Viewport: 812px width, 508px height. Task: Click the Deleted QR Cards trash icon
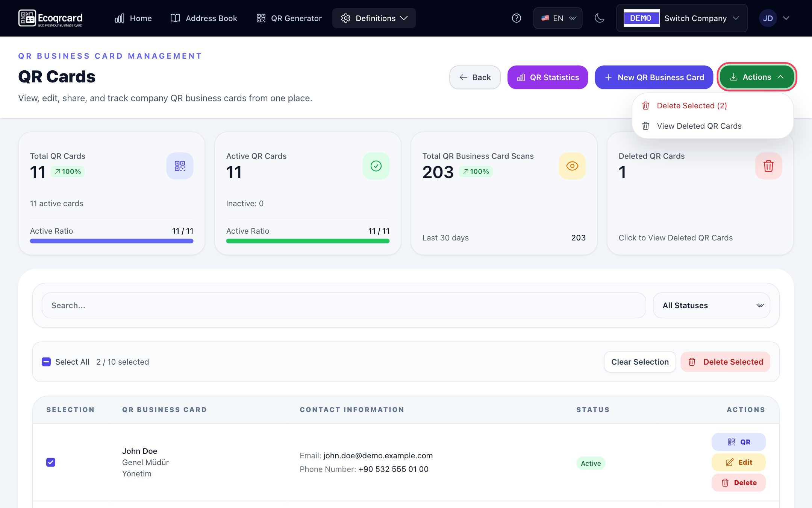[x=768, y=166]
